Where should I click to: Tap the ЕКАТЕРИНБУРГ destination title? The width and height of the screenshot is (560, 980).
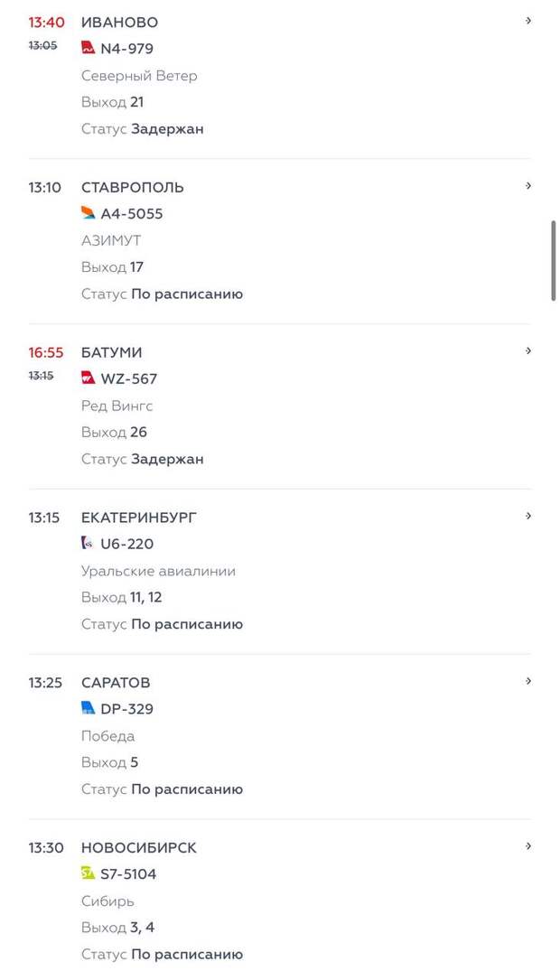pos(139,518)
